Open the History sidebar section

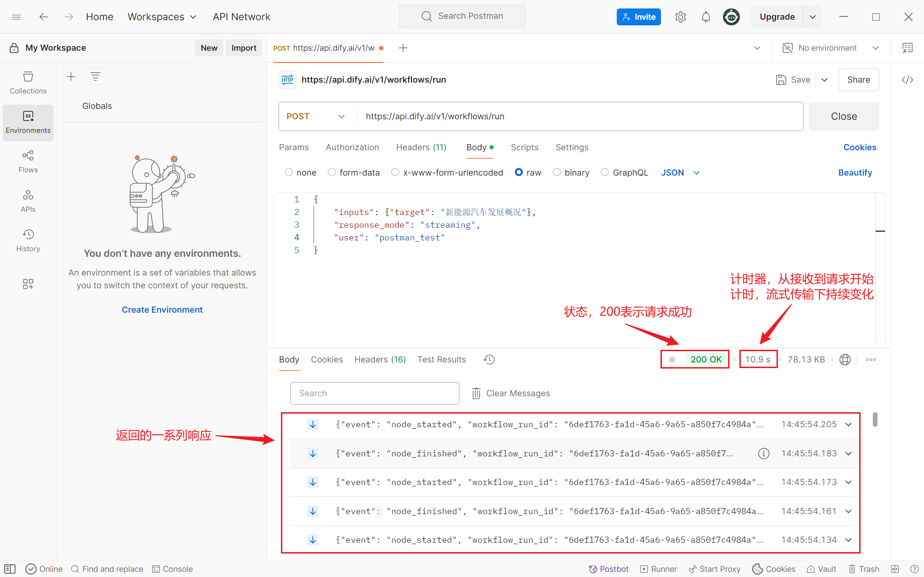28,241
